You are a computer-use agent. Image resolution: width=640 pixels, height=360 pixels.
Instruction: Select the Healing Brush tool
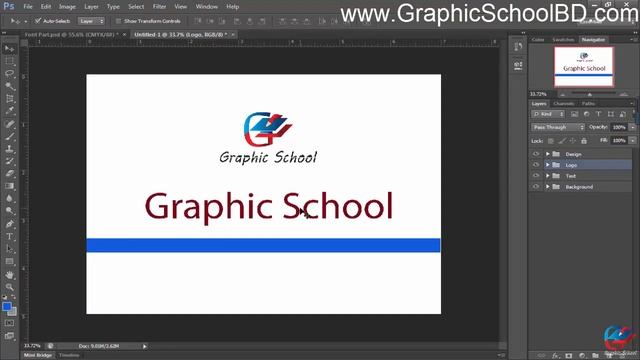(9, 124)
